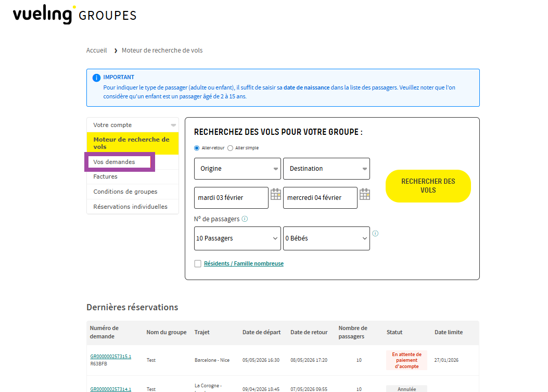Expand the 10 Passagers dropdown
The image size is (548, 392).
tap(237, 238)
